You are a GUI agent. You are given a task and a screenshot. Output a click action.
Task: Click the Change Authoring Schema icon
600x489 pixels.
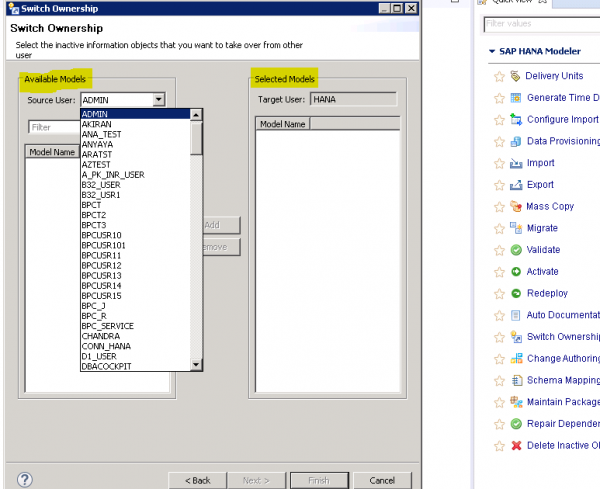pos(516,359)
